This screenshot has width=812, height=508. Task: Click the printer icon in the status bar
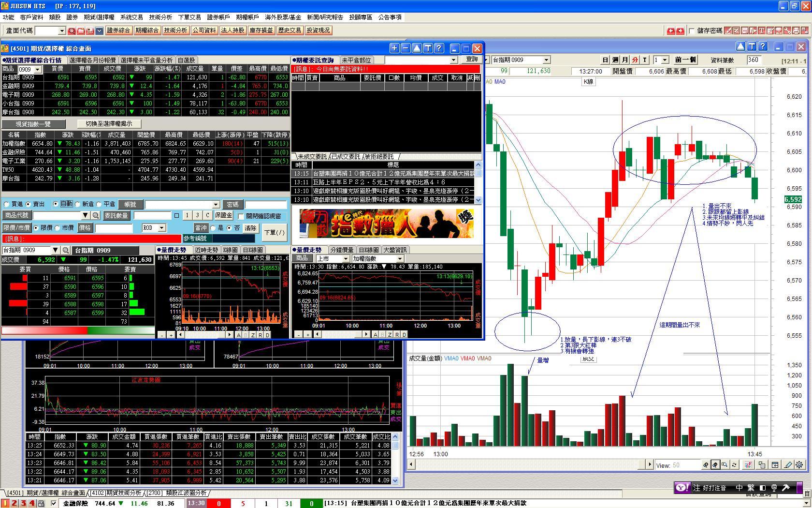pos(42,503)
